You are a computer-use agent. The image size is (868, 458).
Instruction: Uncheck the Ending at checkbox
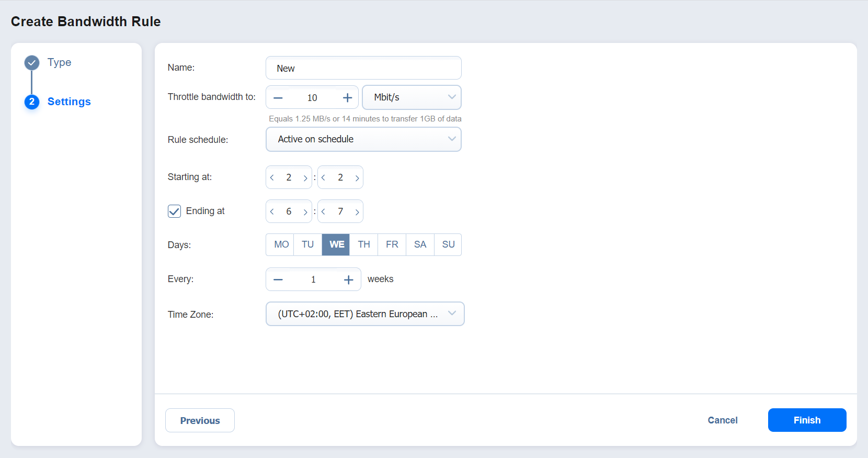click(x=174, y=211)
